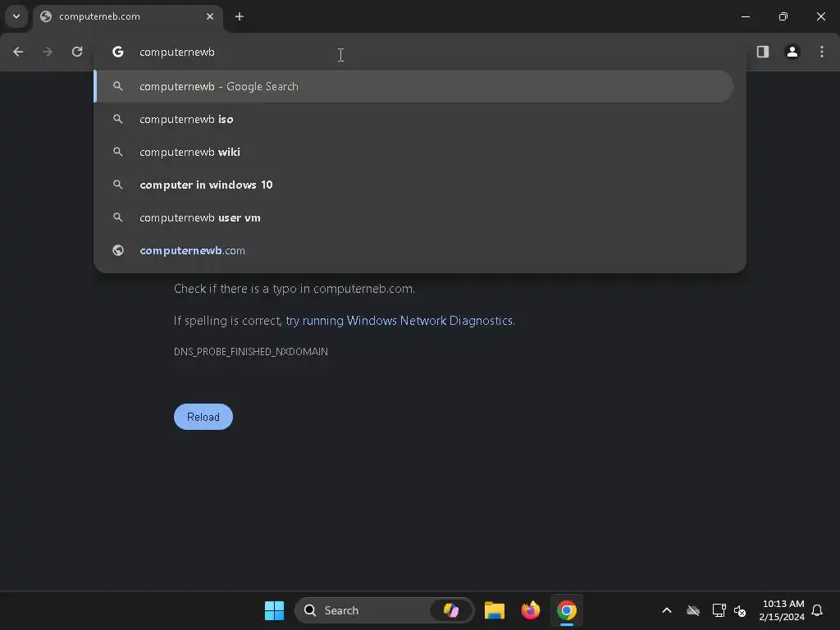Choose 'computernewb - Google Search' suggestion
The height and width of the screenshot is (630, 840).
pyautogui.click(x=413, y=86)
